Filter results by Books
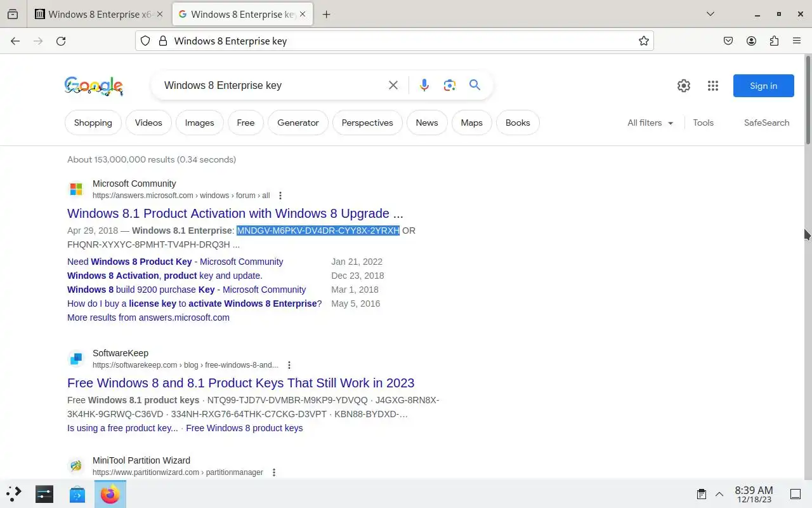Viewport: 812px width, 508px height. click(x=518, y=123)
